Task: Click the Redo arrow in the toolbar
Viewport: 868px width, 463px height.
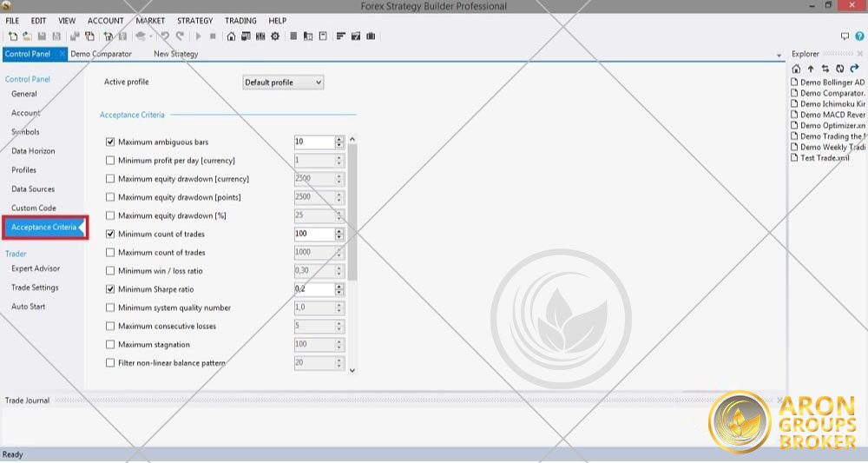Action: click(180, 36)
